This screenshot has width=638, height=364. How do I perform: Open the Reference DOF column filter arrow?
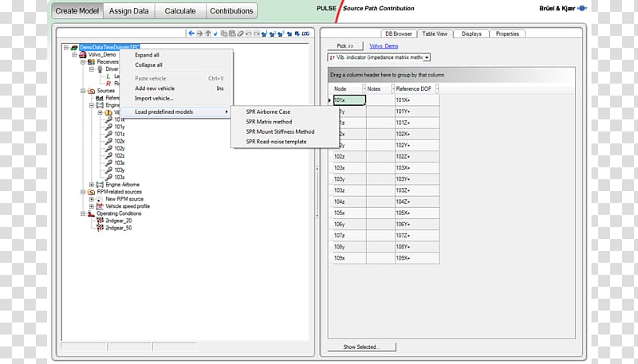437,88
